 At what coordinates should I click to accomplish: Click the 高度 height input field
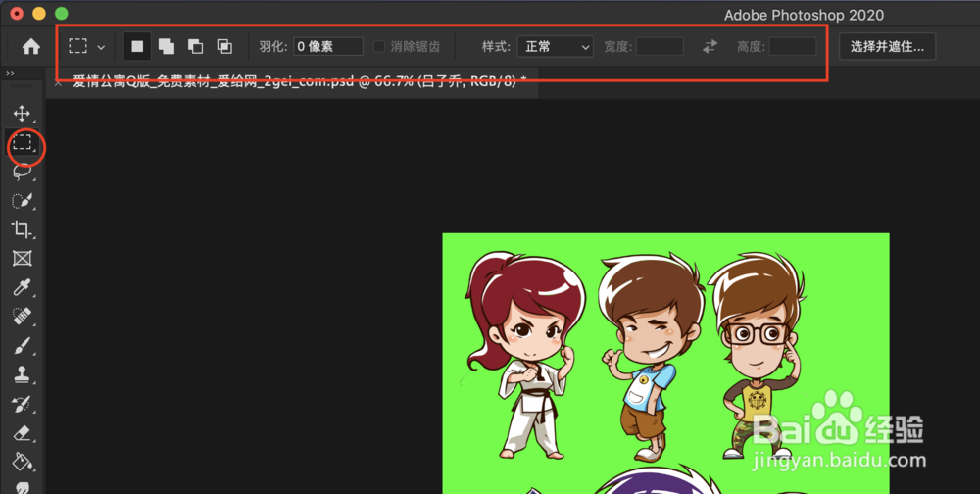(x=793, y=47)
